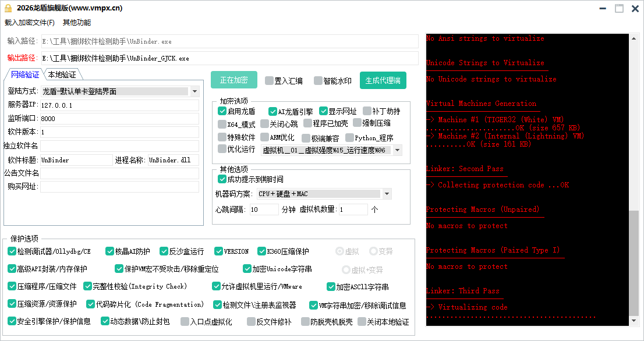Click the 生成代理端 button

(383, 80)
